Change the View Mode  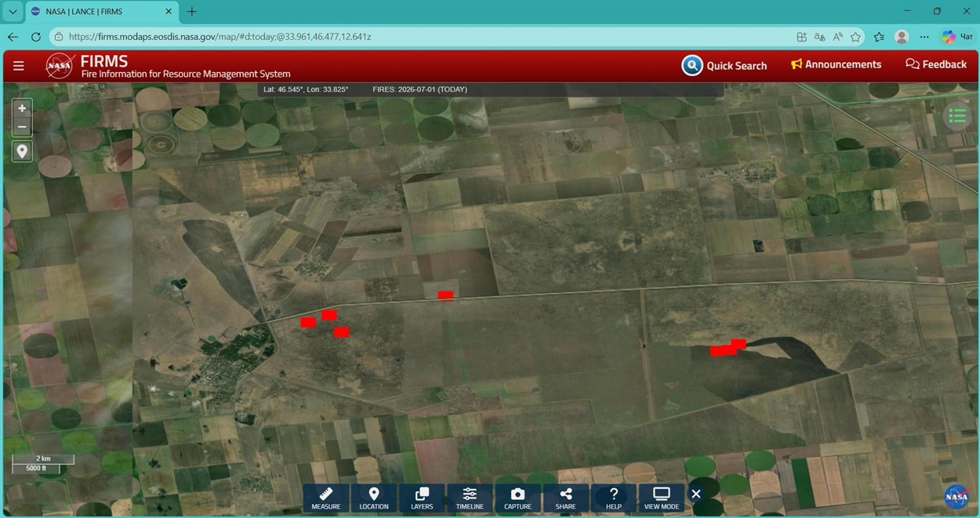click(662, 498)
